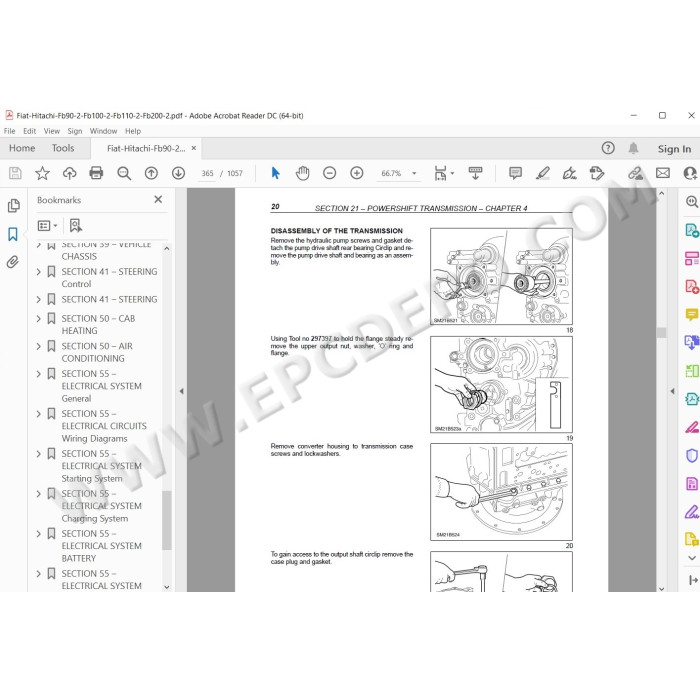Click the document vertical scrollbar thumb
This screenshot has height=700, width=700.
[661, 332]
